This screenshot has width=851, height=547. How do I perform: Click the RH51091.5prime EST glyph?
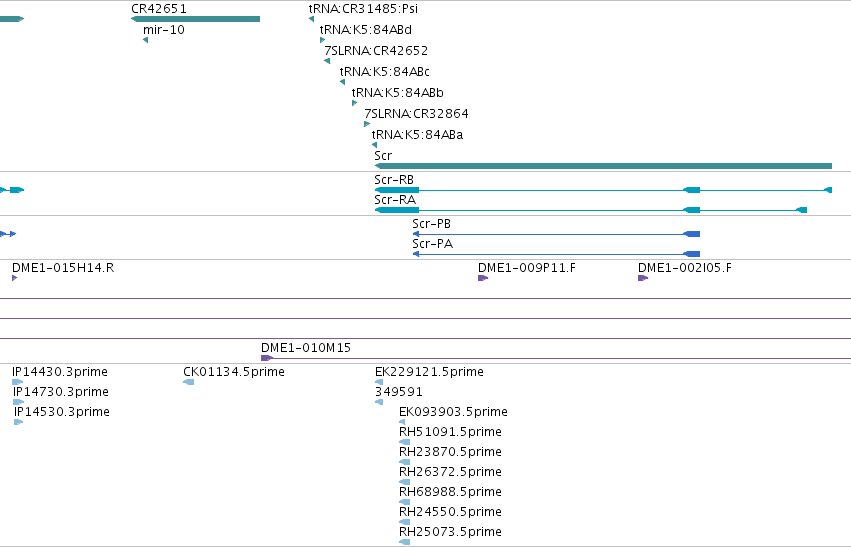[x=404, y=442]
